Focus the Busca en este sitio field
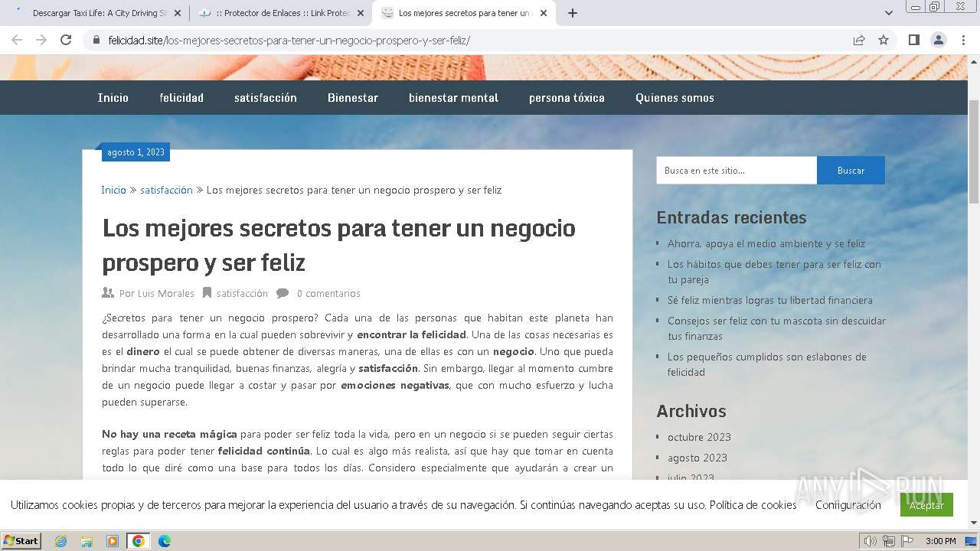Viewport: 980px width, 551px height. [737, 171]
